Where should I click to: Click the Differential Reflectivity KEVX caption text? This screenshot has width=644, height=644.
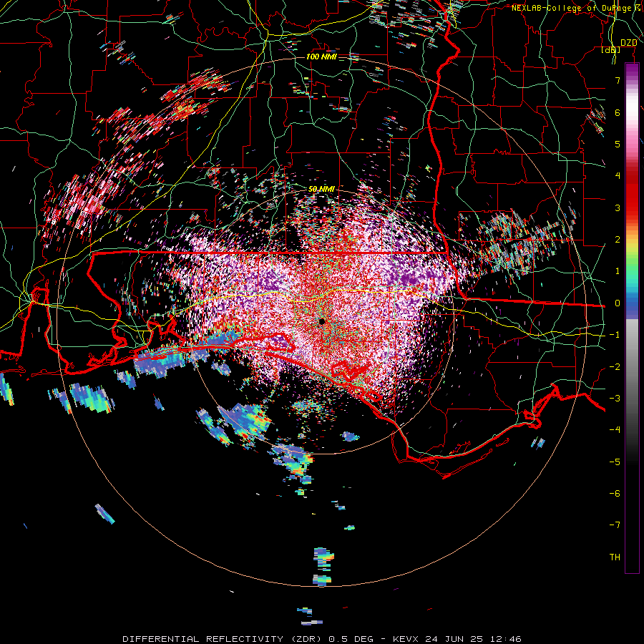322,639
